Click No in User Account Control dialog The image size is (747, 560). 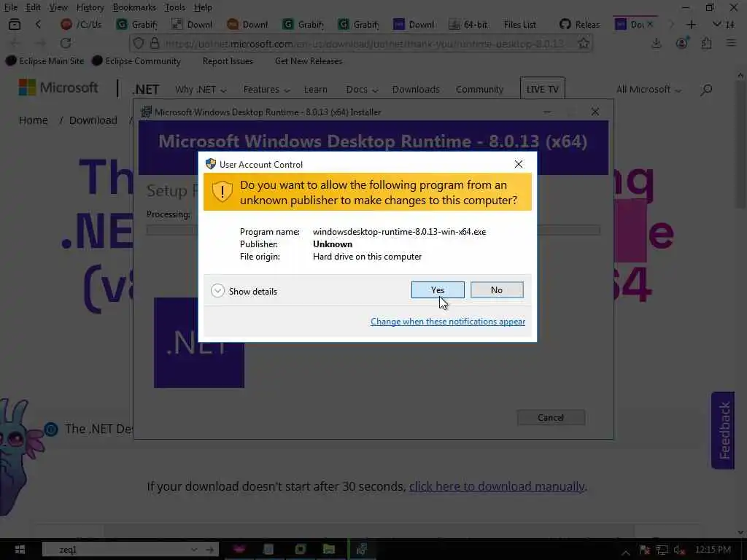pyautogui.click(x=496, y=290)
